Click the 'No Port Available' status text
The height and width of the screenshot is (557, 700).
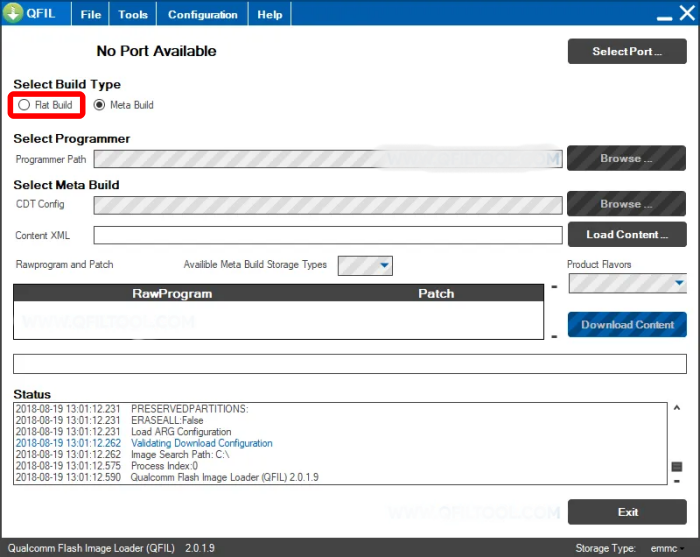point(156,51)
